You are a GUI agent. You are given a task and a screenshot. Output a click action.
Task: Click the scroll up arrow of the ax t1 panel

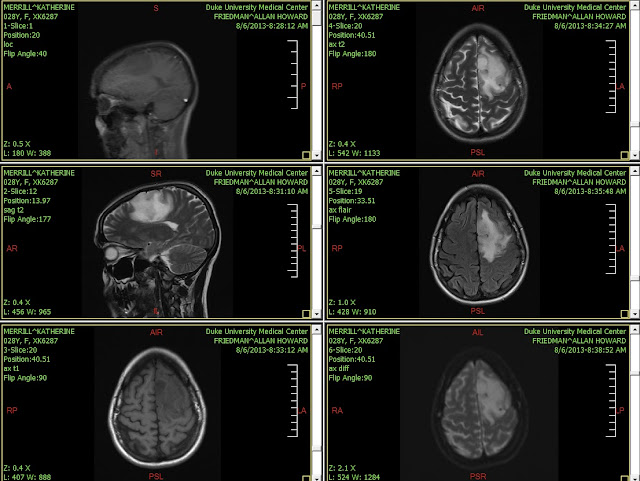coord(317,330)
